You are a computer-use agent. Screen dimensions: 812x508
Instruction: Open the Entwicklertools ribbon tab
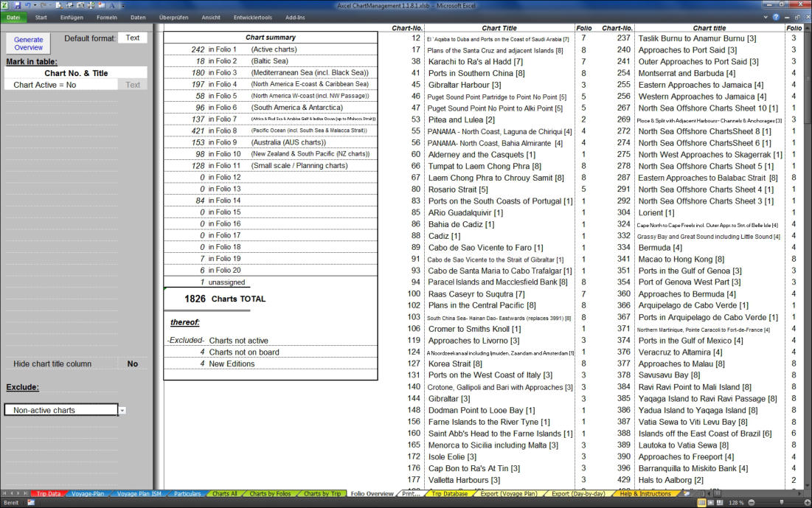coord(252,16)
